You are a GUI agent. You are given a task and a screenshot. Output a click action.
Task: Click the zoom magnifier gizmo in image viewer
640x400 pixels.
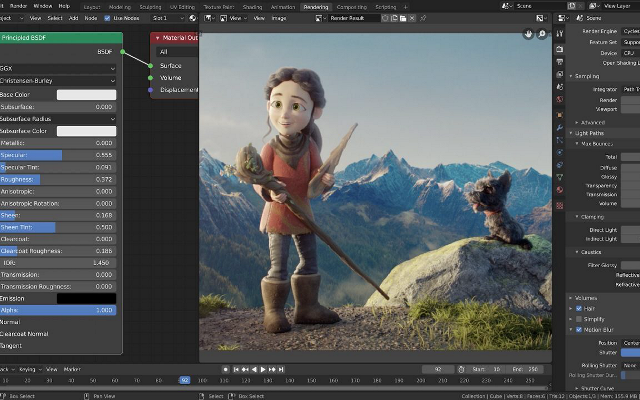click(x=542, y=34)
